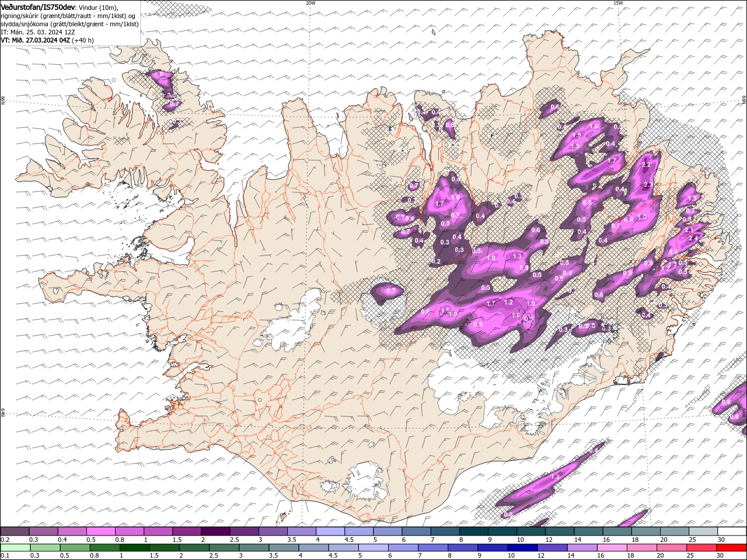Pick the dark teal 8 swatch in upper legend
The image size is (747, 560).
[x=473, y=531]
